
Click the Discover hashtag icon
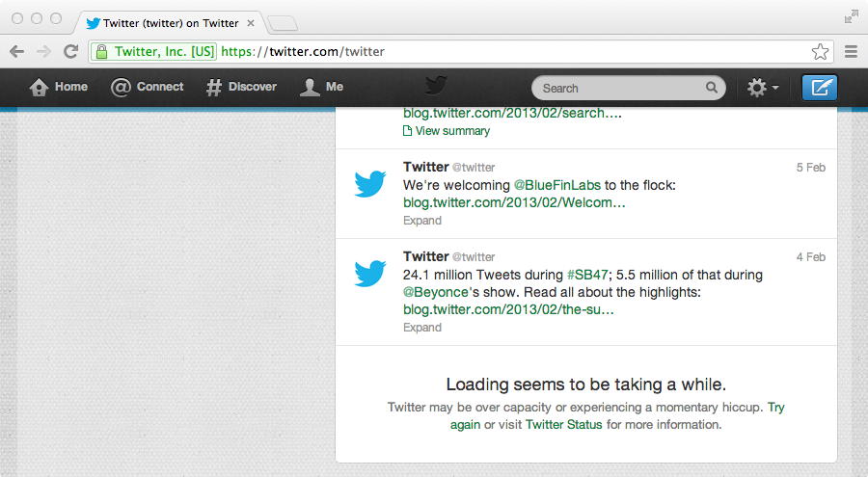214,87
